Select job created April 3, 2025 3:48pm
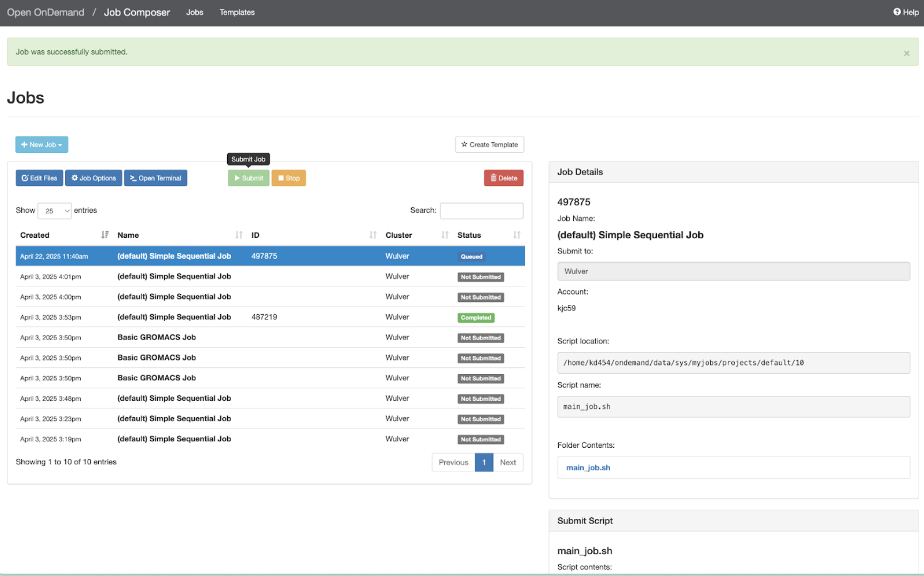 (270, 399)
